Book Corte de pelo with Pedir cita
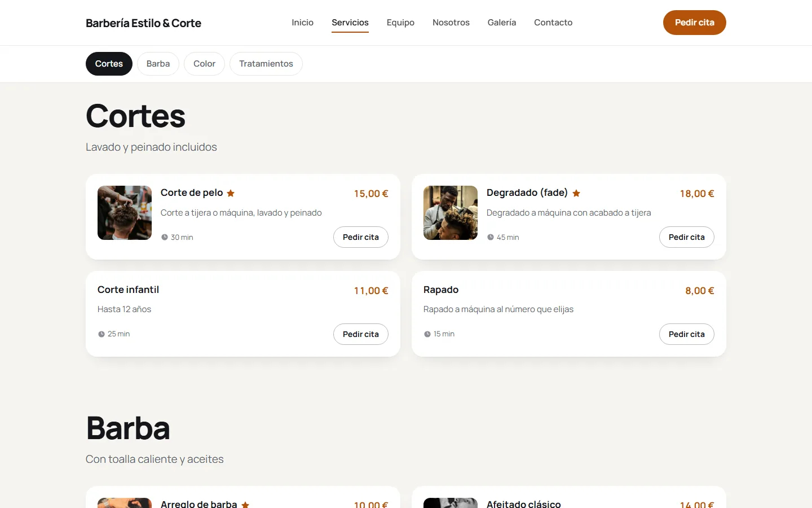This screenshot has height=508, width=812. click(361, 237)
